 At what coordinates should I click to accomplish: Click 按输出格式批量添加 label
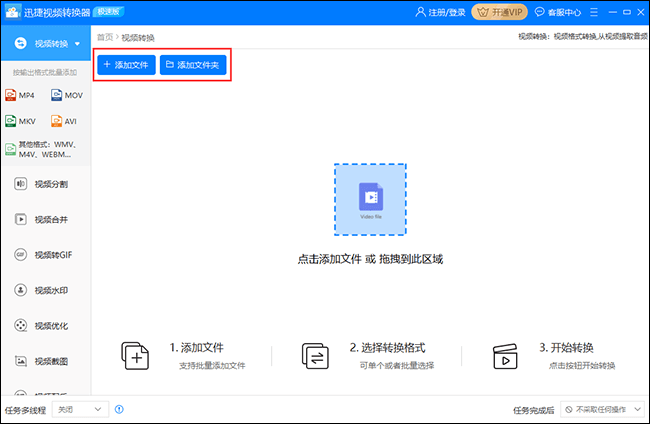tap(44, 73)
